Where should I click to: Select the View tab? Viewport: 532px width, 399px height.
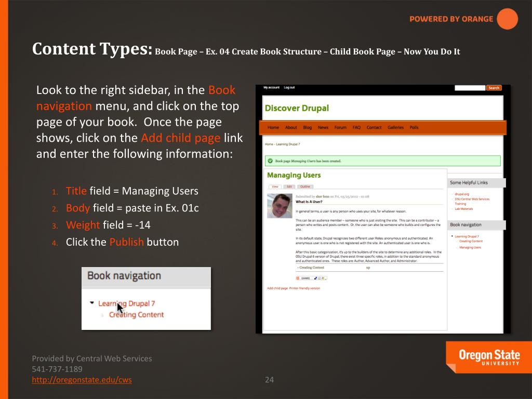[x=275, y=187]
